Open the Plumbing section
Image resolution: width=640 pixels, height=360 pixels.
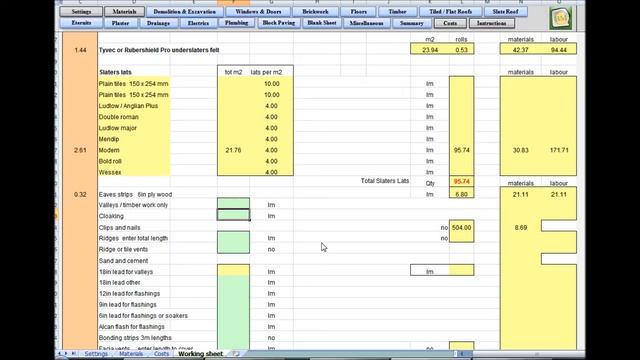(x=237, y=23)
